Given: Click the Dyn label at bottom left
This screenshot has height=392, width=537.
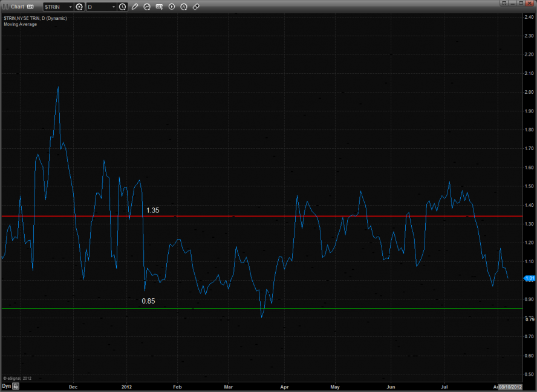Looking at the screenshot, I should (6, 385).
